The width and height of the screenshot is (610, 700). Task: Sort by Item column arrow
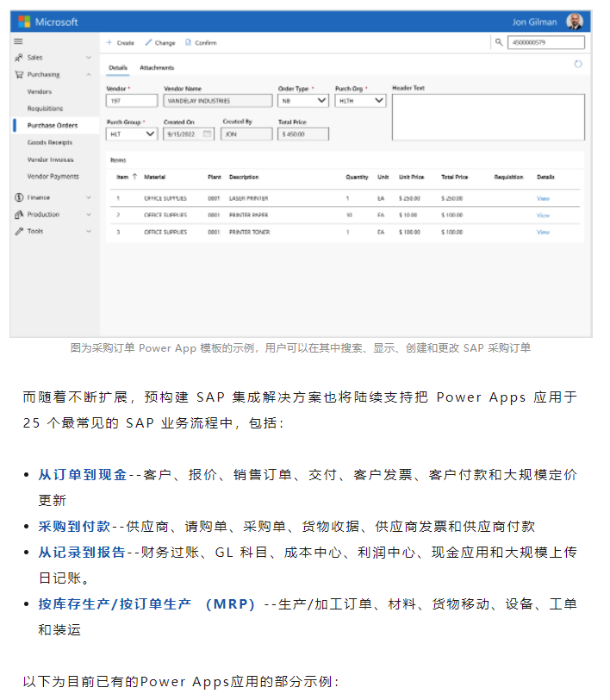click(134, 177)
